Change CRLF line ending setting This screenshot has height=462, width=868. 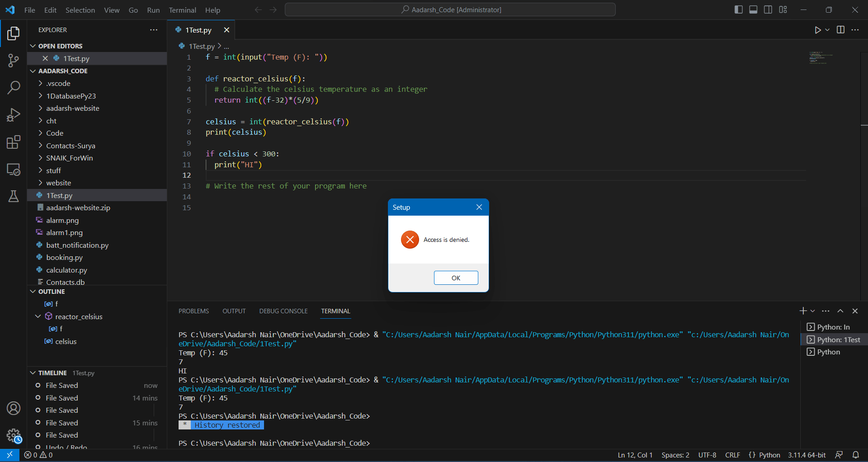point(732,455)
